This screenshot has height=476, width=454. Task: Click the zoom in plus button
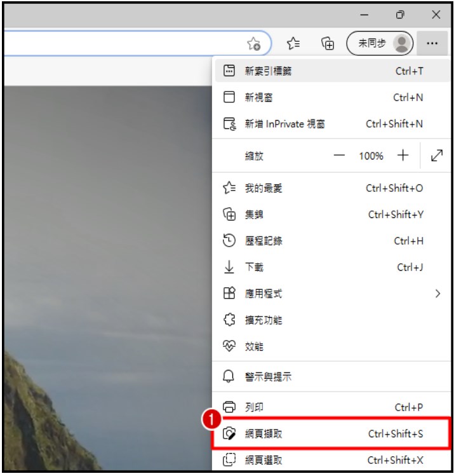pos(403,156)
